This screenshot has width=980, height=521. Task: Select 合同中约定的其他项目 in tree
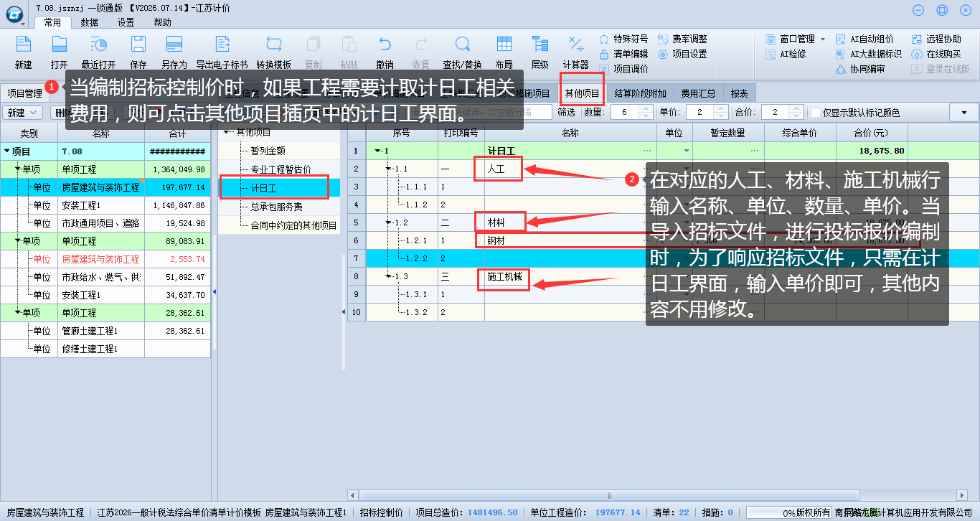pos(293,225)
